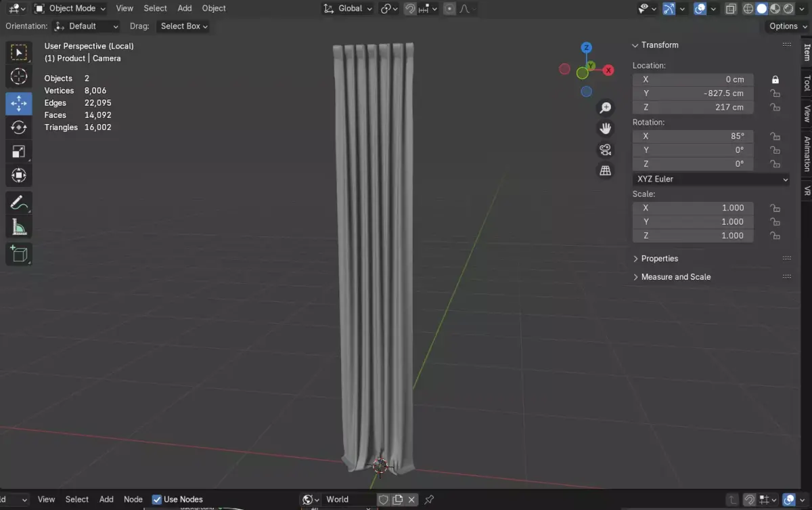Switch to the Item sidebar tab
The image size is (812, 510).
pos(807,52)
